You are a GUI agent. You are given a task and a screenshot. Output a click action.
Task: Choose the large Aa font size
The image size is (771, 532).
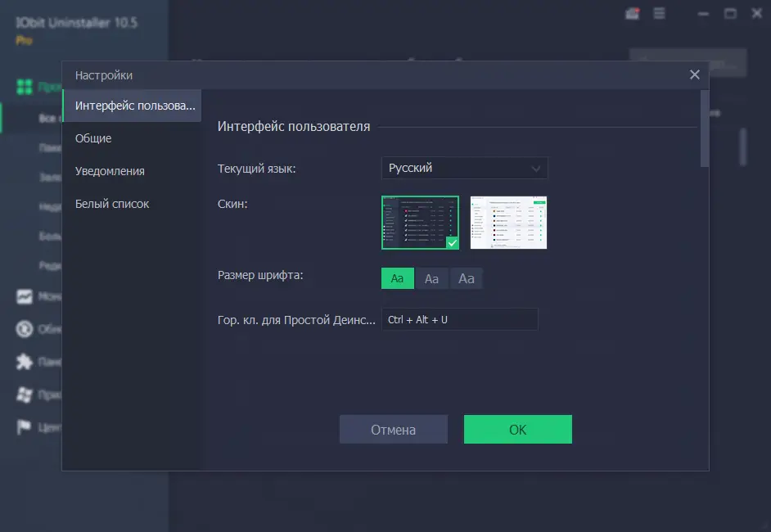pyautogui.click(x=467, y=279)
